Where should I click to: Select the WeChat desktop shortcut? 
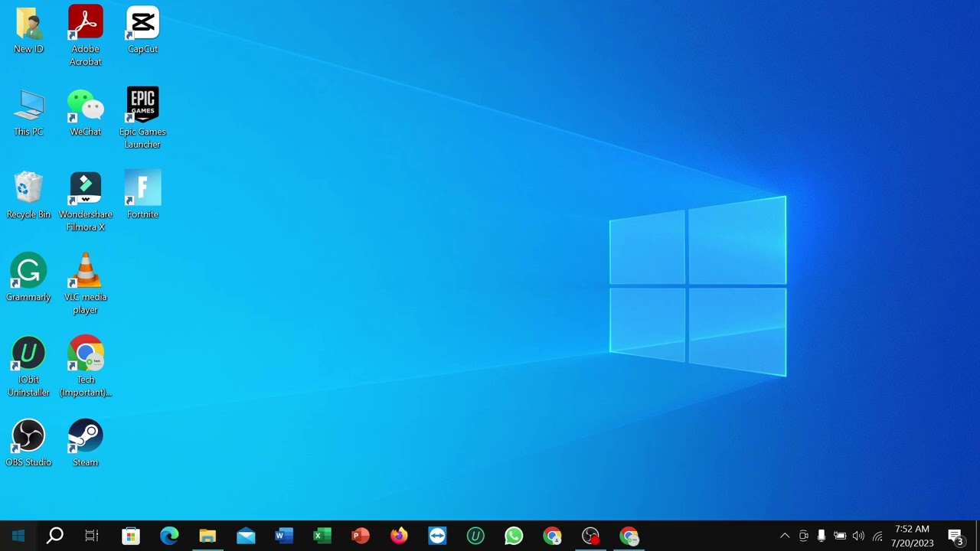pyautogui.click(x=86, y=113)
